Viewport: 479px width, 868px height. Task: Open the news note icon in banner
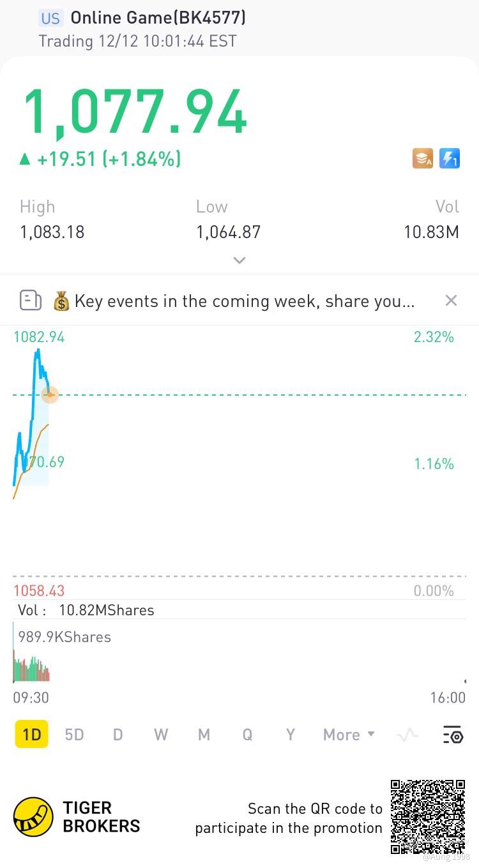click(x=31, y=300)
